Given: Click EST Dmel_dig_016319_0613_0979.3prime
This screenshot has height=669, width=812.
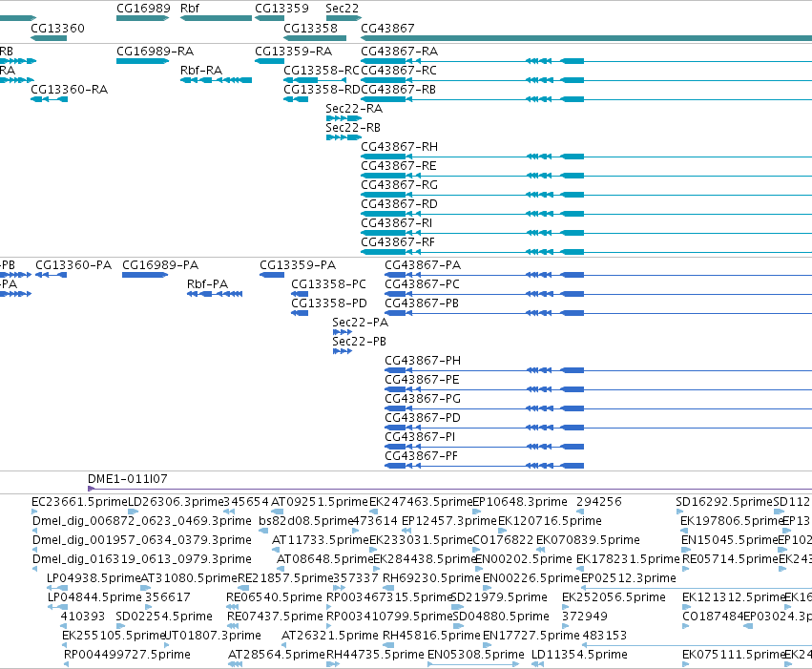Looking at the screenshot, I should click(142, 559).
